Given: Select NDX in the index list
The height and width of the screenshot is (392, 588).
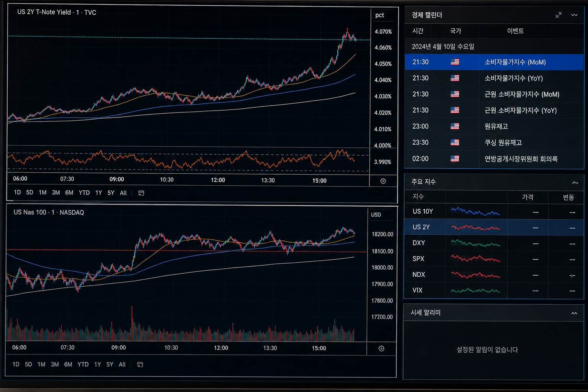Looking at the screenshot, I should (494, 274).
